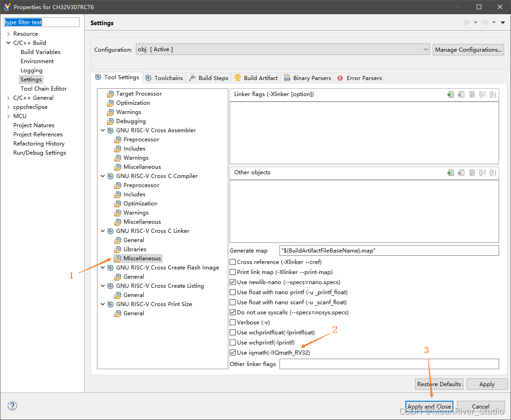Move Other objects entry down
Viewport: 511px width, 420px height.
tap(493, 172)
